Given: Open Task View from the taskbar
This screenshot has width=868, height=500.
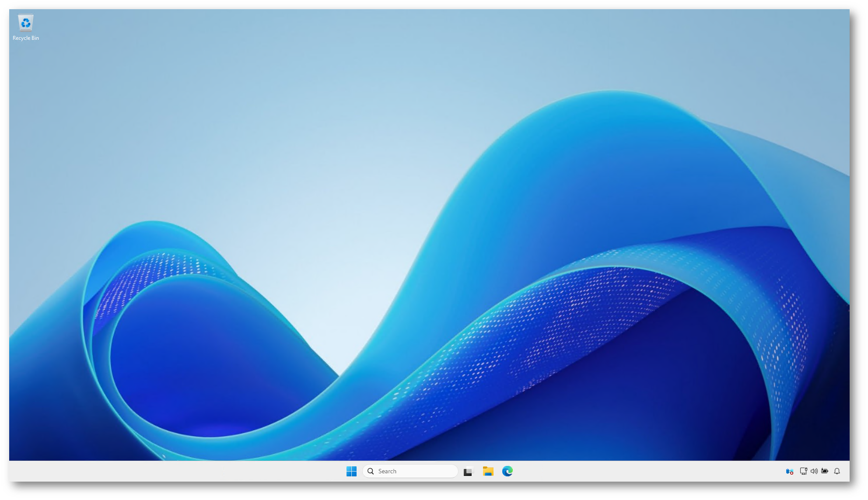Looking at the screenshot, I should [x=469, y=471].
